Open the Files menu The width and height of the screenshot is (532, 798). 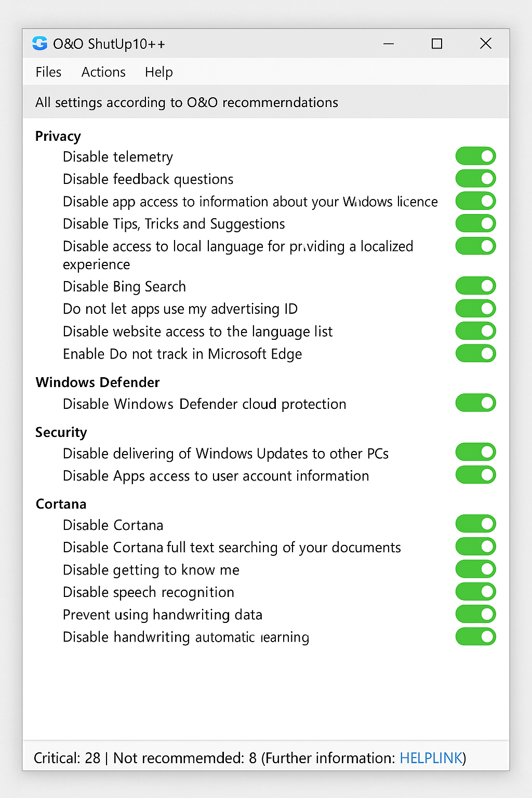pos(48,72)
